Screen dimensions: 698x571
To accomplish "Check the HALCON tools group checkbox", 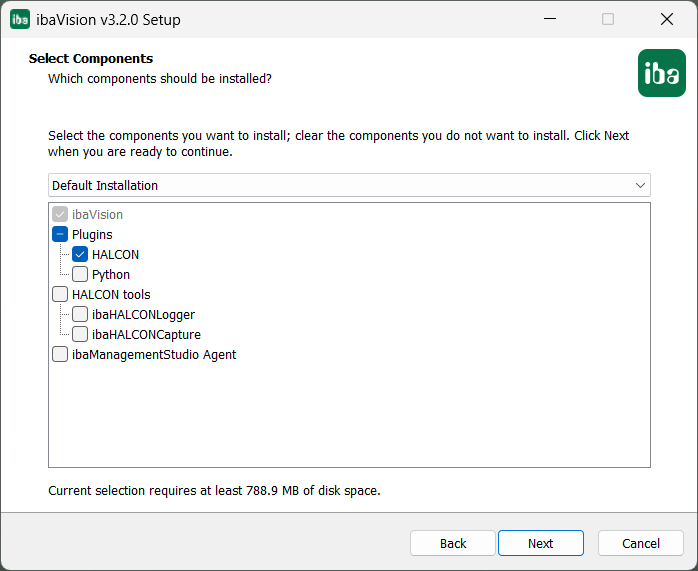I will [60, 294].
